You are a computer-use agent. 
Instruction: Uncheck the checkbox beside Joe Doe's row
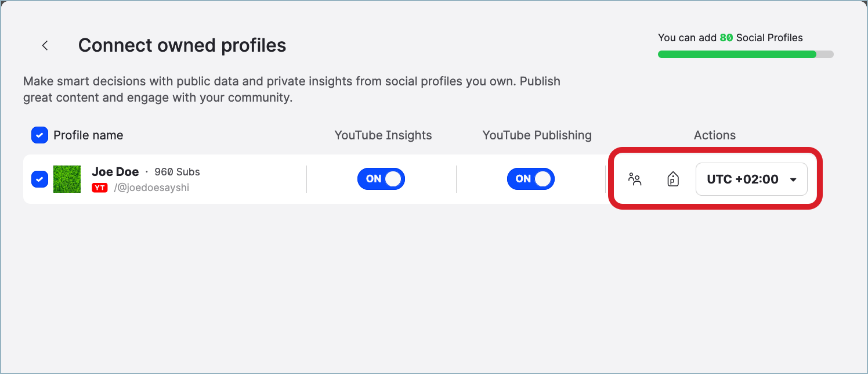pyautogui.click(x=39, y=179)
